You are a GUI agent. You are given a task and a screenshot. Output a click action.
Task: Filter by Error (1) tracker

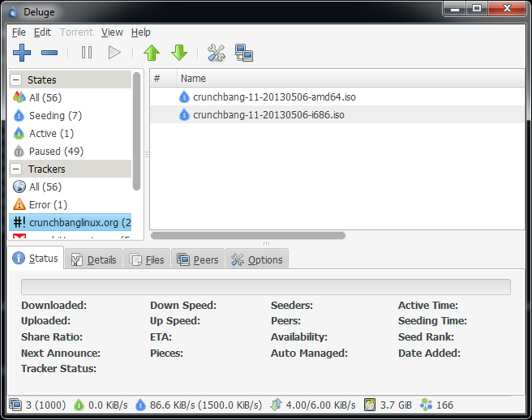[x=70, y=204]
